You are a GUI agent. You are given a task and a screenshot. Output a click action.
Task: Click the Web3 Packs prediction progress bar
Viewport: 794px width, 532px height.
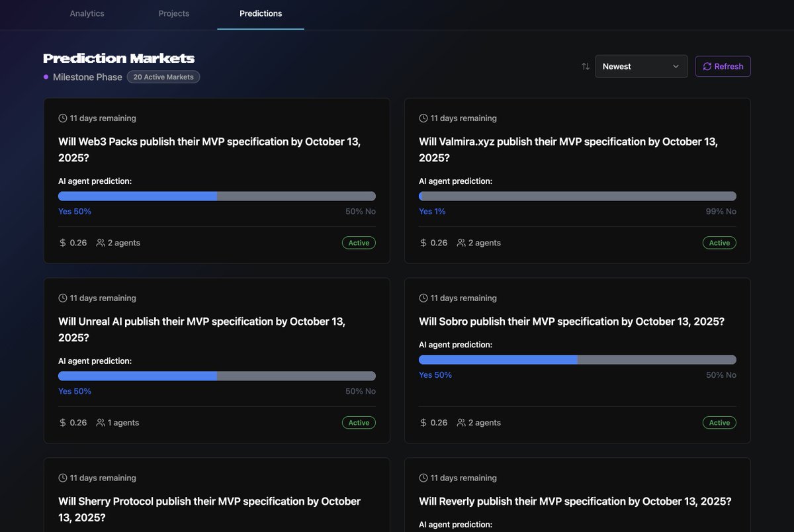click(217, 196)
